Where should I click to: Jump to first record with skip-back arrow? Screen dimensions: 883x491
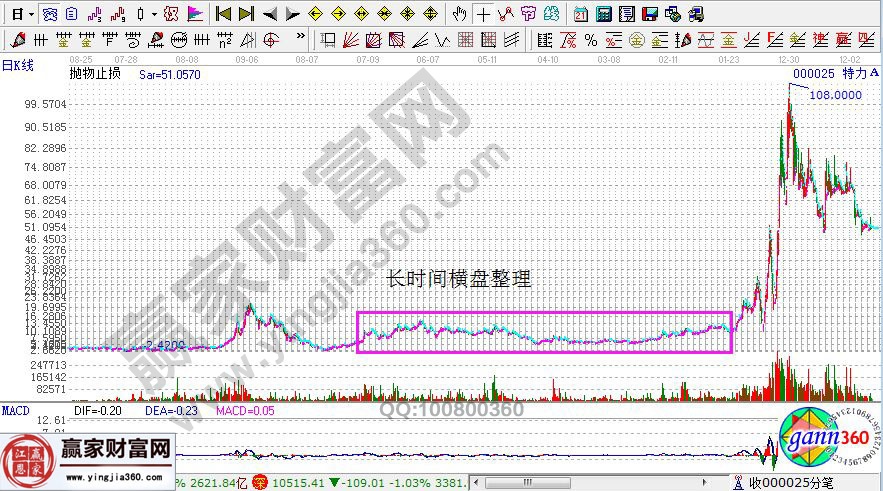[224, 14]
